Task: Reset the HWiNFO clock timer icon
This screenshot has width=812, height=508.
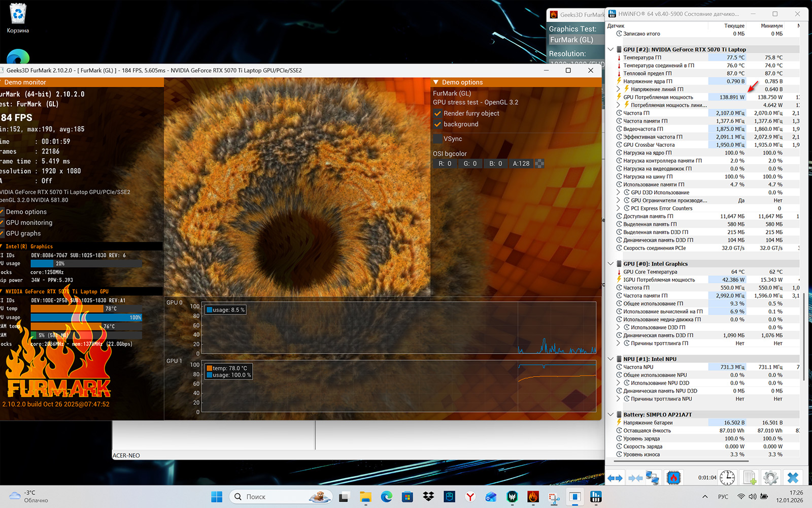Action: pyautogui.click(x=727, y=478)
